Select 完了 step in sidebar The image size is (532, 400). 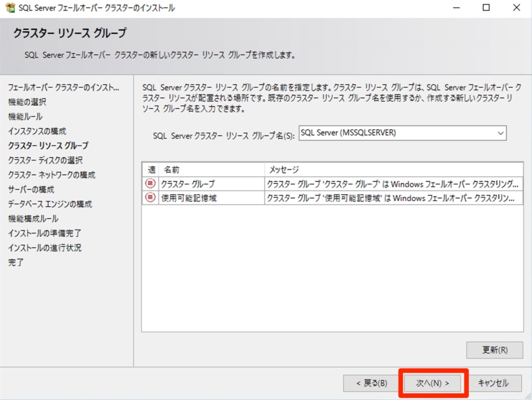point(16,262)
